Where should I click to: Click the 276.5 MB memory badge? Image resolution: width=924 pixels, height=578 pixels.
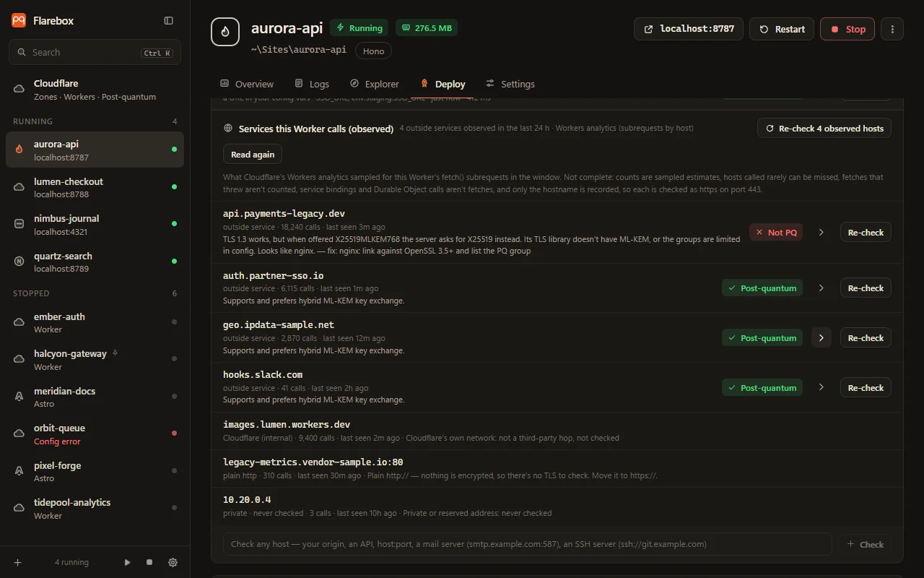tap(427, 28)
